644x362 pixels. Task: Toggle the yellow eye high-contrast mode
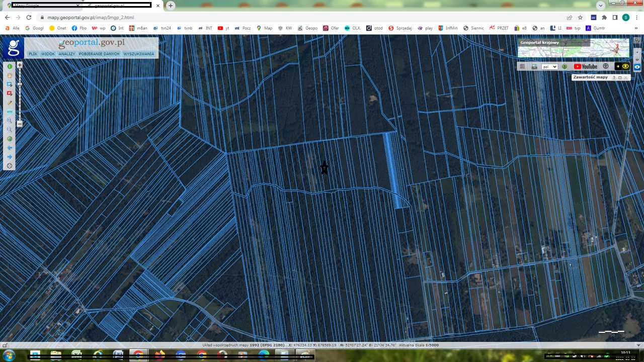622,66
